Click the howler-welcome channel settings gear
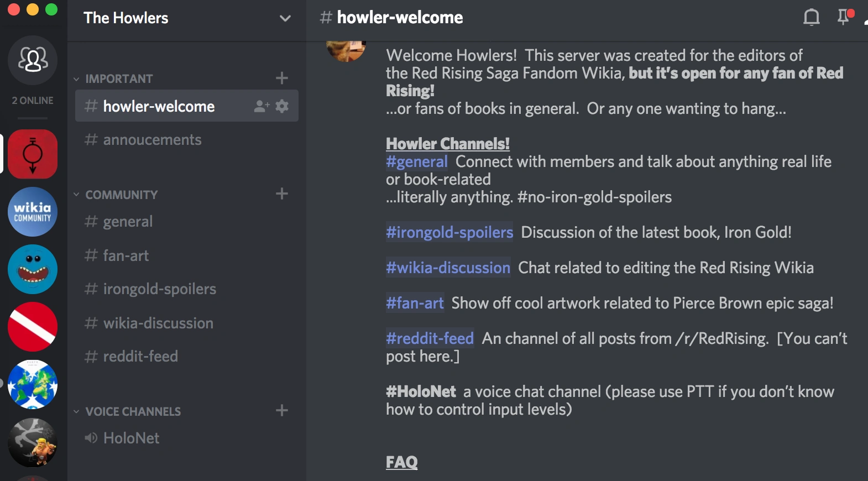 click(x=282, y=106)
